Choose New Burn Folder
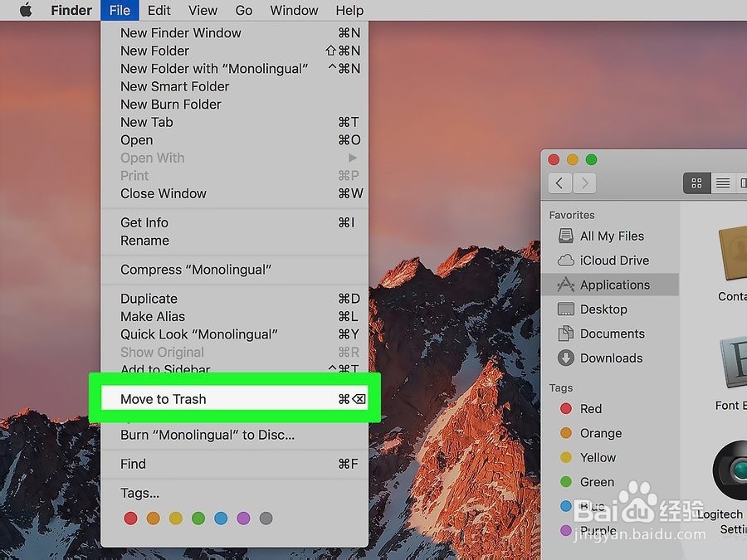 click(234, 105)
